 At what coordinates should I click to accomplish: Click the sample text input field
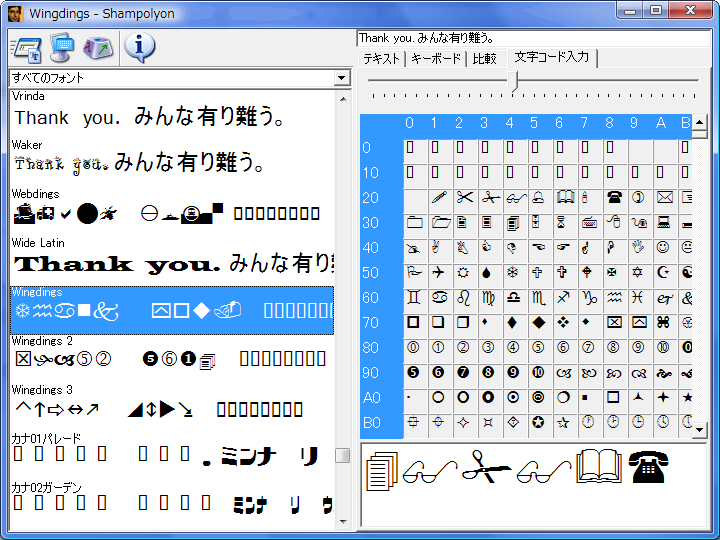[x=534, y=38]
